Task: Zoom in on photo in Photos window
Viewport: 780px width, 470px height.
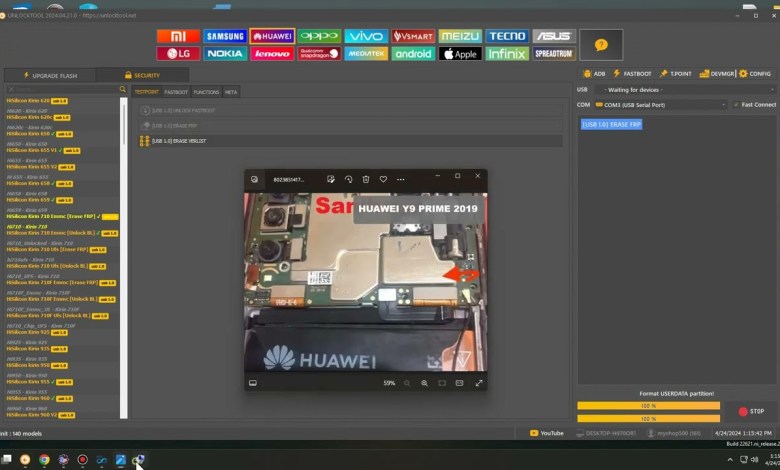Action: pyautogui.click(x=424, y=383)
